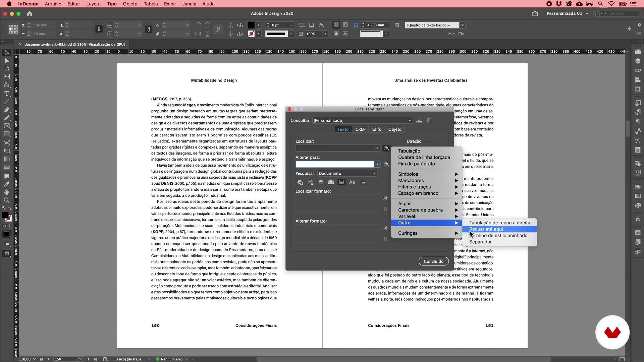Select the Note tool
This screenshot has width=644, height=362.
(6, 176)
